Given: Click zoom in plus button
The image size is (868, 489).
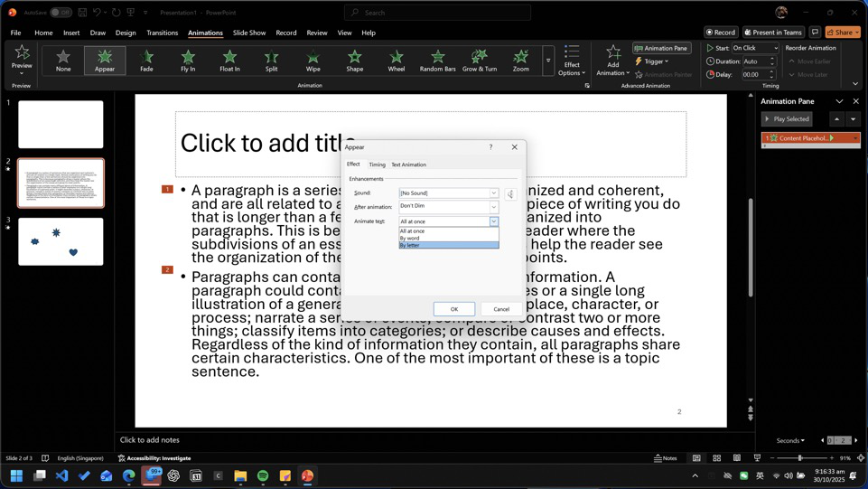Looking at the screenshot, I should 832,458.
